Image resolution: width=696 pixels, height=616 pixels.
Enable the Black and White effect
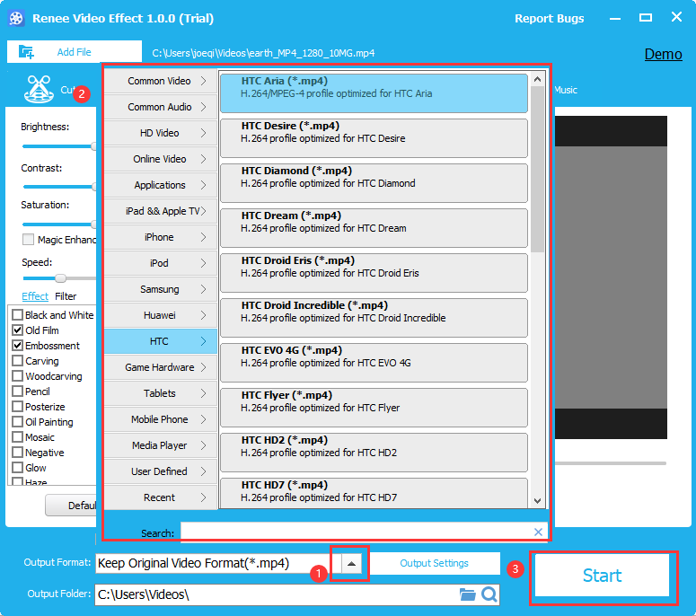tap(18, 315)
